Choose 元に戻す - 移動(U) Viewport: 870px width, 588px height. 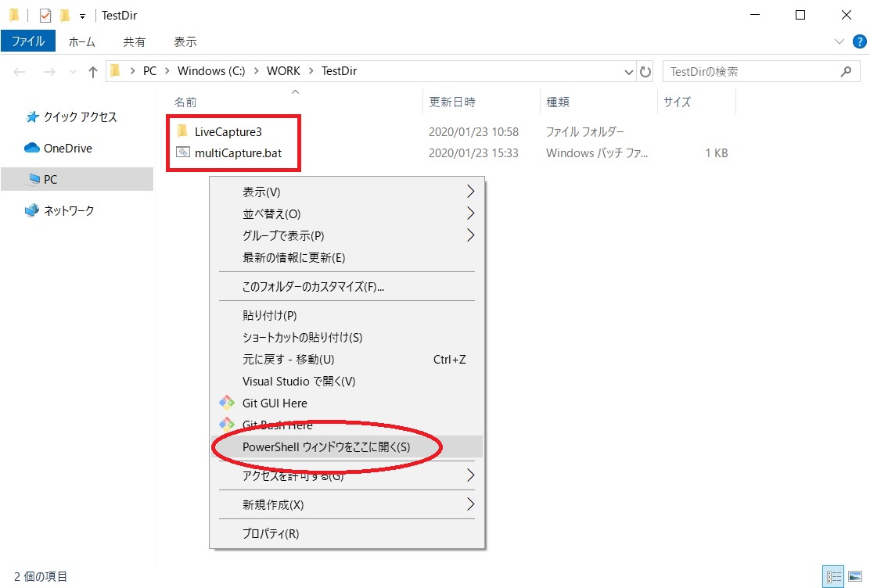347,360
